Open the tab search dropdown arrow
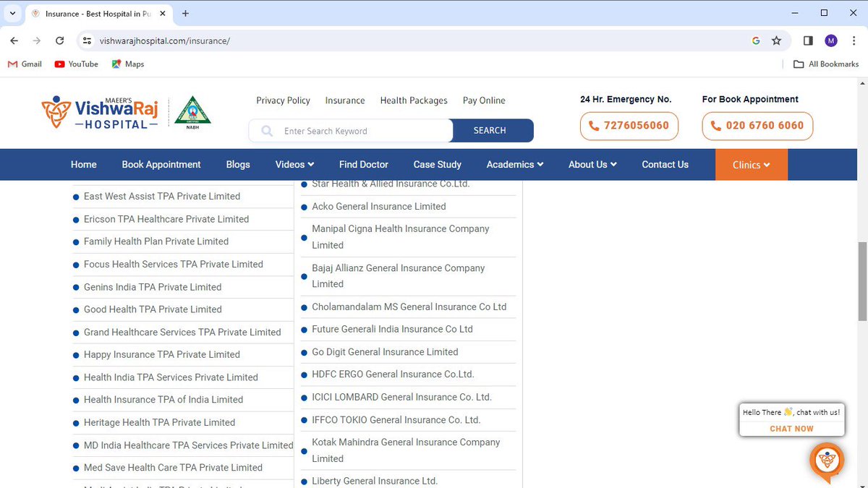868x488 pixels. click(12, 13)
